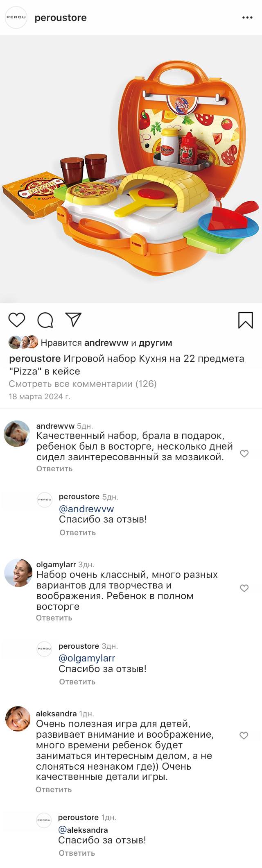Reply to andrewvw's comment
The width and height of the screenshot is (262, 868).
pos(54,468)
